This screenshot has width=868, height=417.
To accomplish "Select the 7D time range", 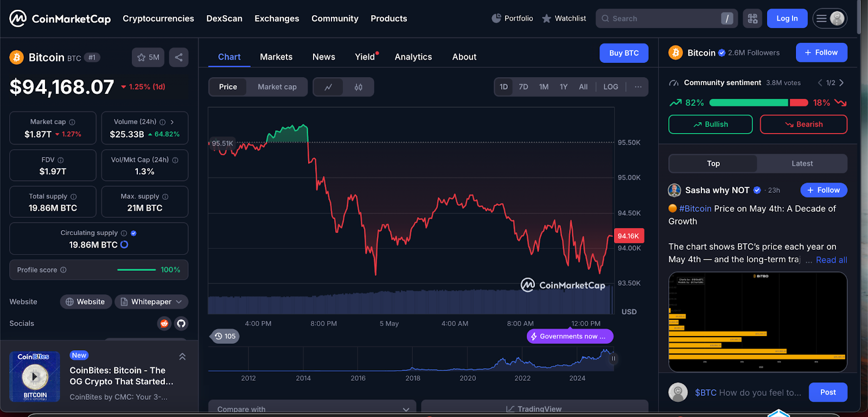I will point(524,87).
